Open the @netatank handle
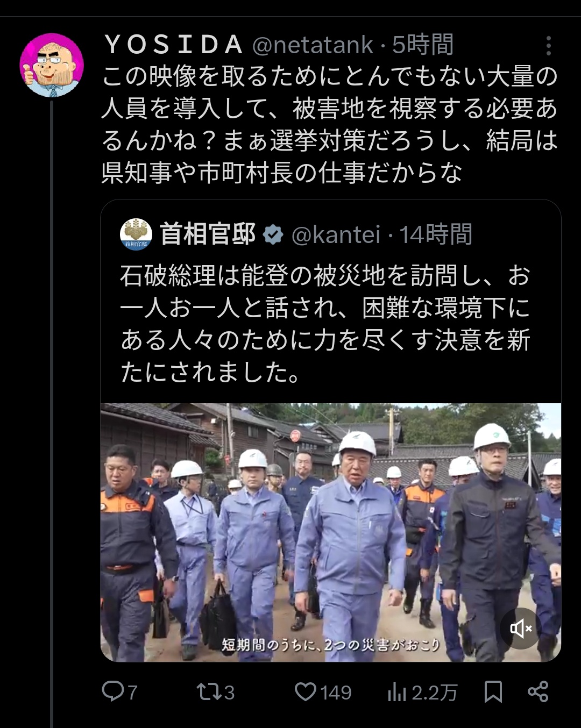 click(x=313, y=45)
